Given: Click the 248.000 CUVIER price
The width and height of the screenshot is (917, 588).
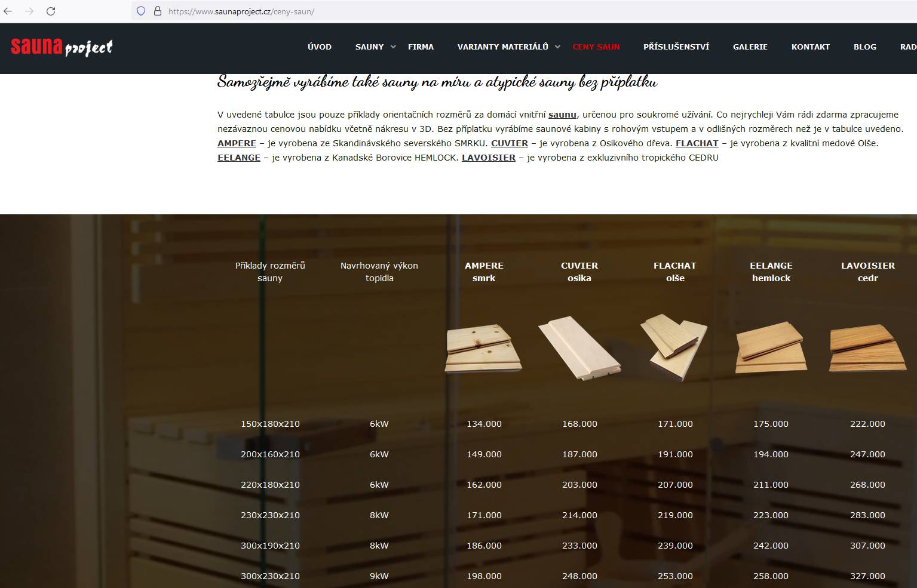Looking at the screenshot, I should (x=579, y=576).
